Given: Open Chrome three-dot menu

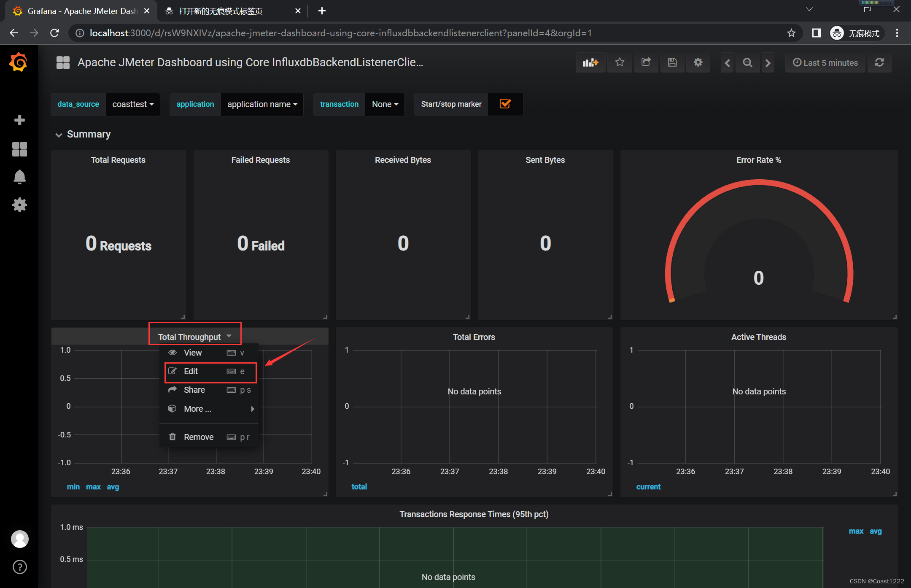Looking at the screenshot, I should (897, 33).
